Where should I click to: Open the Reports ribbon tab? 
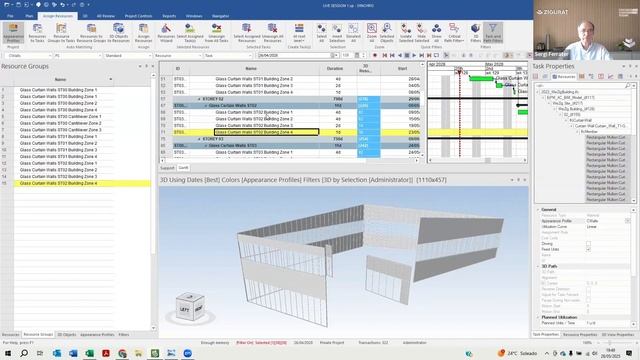click(169, 16)
